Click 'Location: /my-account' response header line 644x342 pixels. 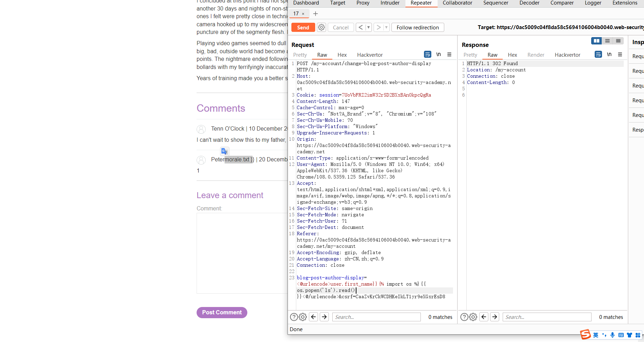tap(496, 70)
